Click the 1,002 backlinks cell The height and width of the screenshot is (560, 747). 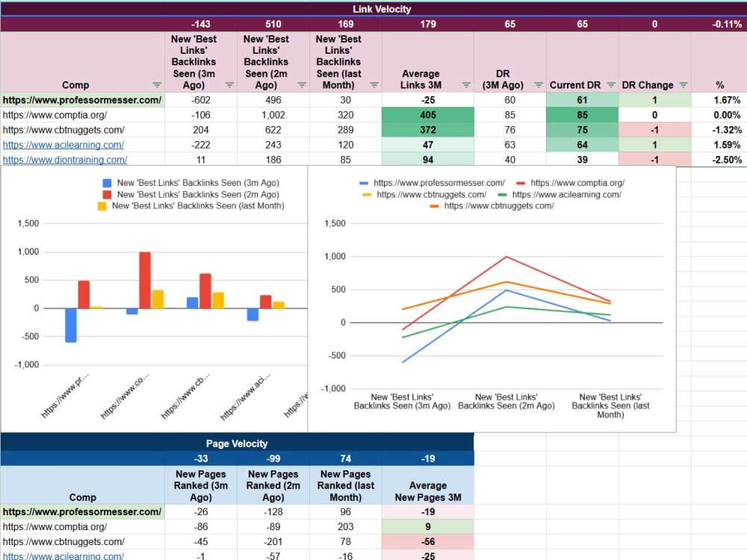[x=273, y=115]
